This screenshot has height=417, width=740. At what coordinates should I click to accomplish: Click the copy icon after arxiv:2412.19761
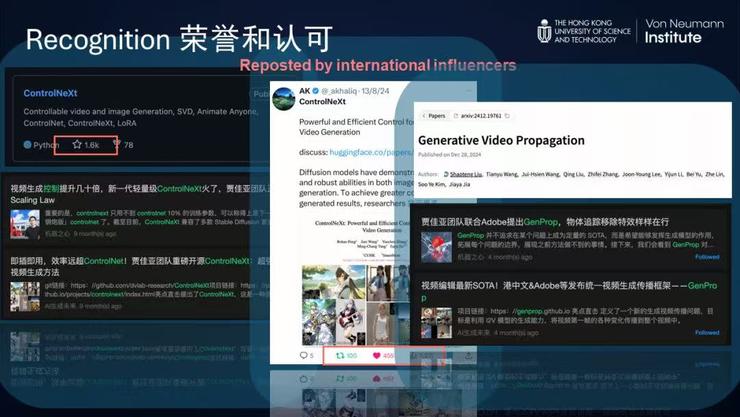(x=507, y=116)
